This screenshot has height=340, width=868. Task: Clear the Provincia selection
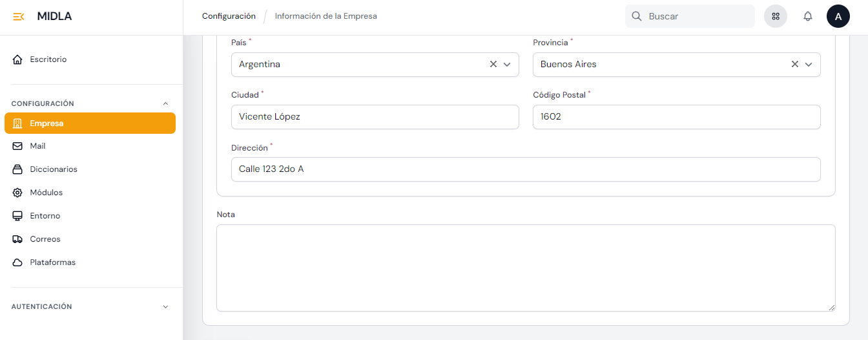[795, 64]
